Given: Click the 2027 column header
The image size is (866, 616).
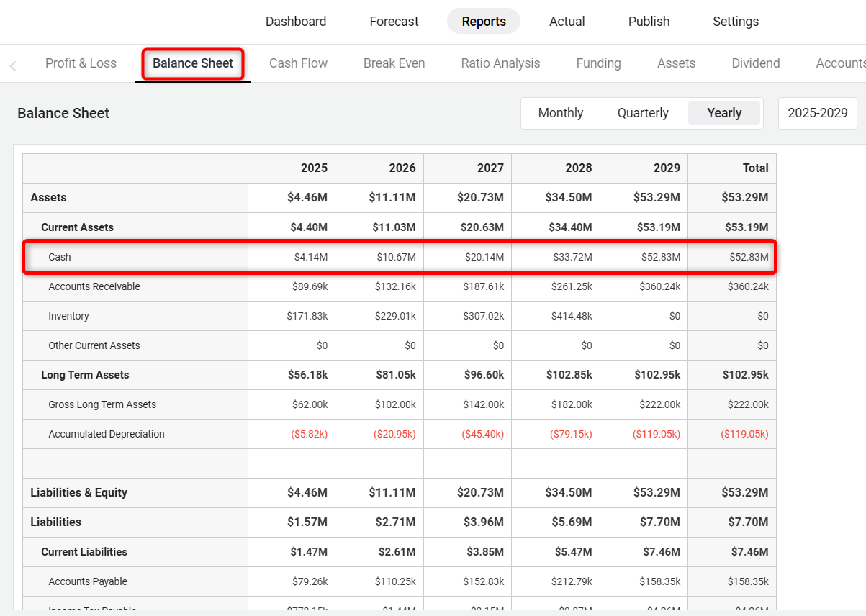Looking at the screenshot, I should [490, 168].
